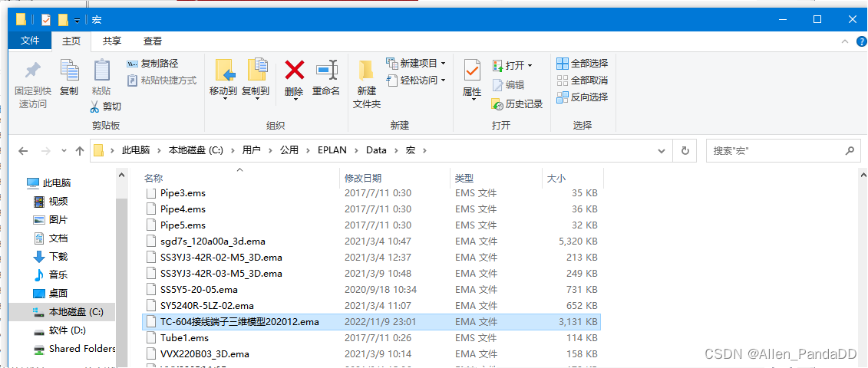Viewport: 868px width, 368px height.
Task: Click 此电脑 in address breadcrumb
Action: 136,150
